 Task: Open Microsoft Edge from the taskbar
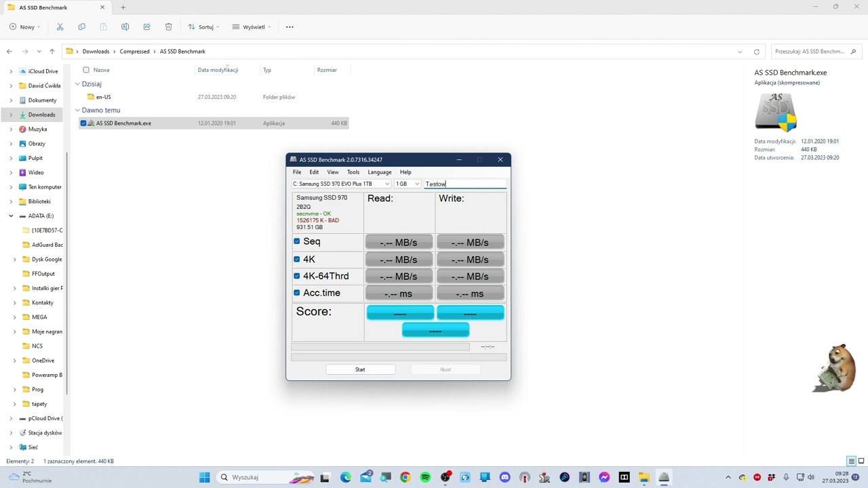click(346, 477)
